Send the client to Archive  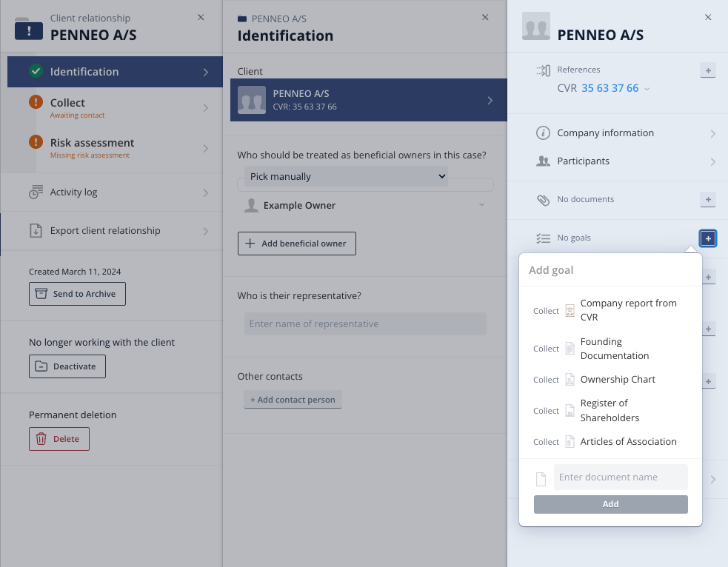pyautogui.click(x=77, y=294)
